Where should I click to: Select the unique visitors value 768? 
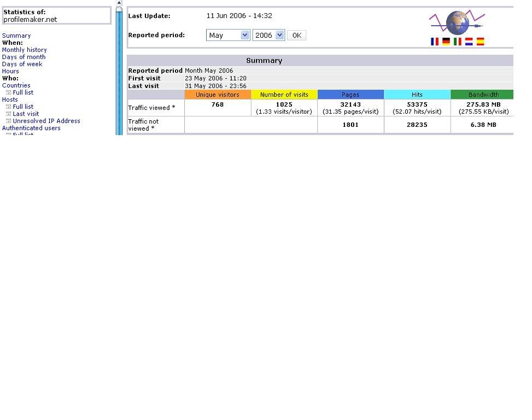(218, 104)
